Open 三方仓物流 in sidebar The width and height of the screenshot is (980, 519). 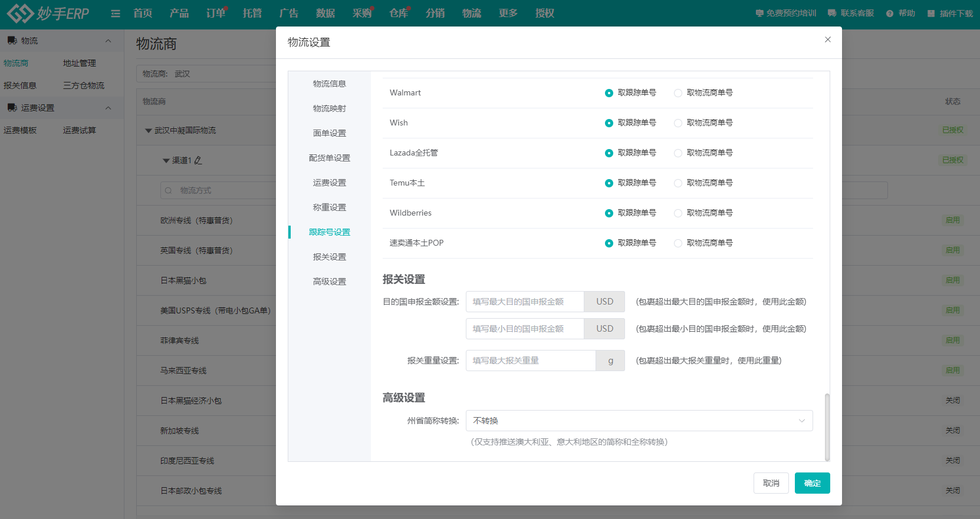(84, 85)
